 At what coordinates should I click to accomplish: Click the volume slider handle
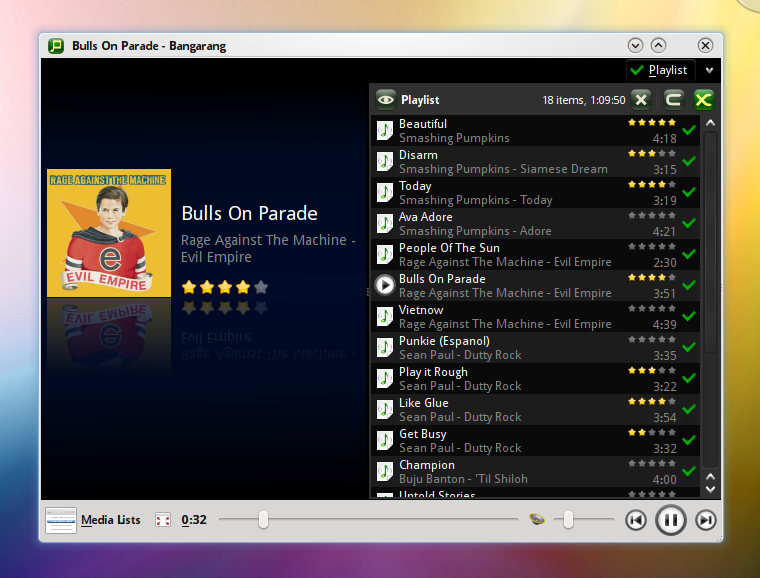click(568, 520)
